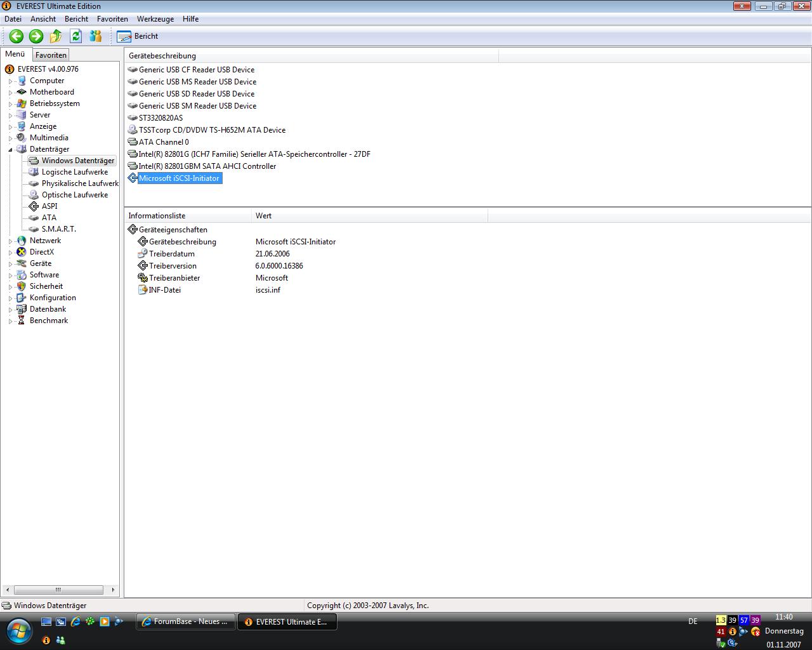
Task: Open the Bericht report toolbar button
Action: 138,36
